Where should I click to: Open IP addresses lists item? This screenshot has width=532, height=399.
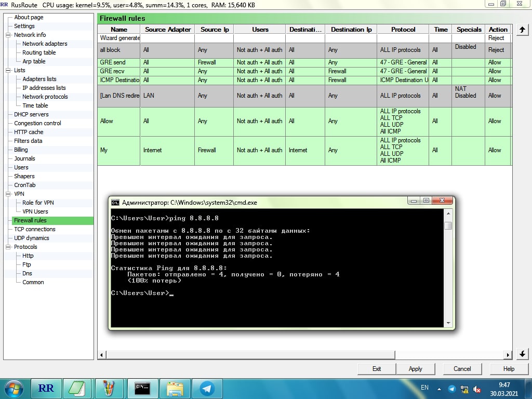[x=44, y=88]
